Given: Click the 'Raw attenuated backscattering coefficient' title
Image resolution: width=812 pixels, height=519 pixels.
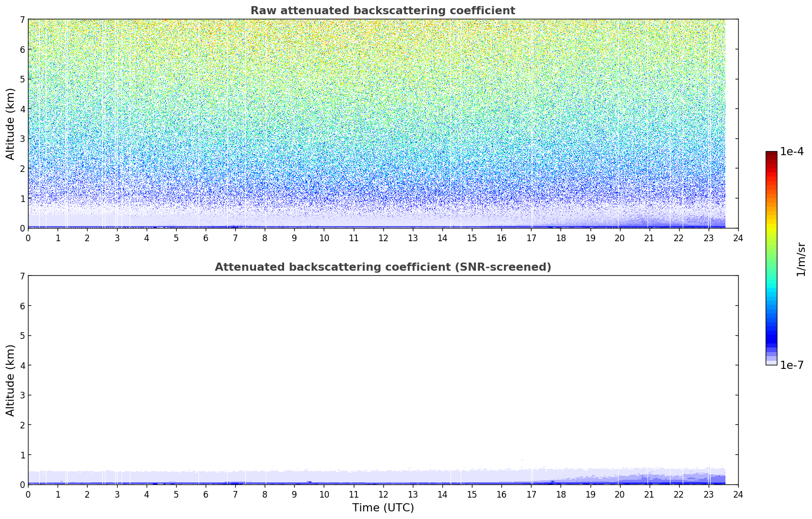Looking at the screenshot, I should (x=382, y=11).
